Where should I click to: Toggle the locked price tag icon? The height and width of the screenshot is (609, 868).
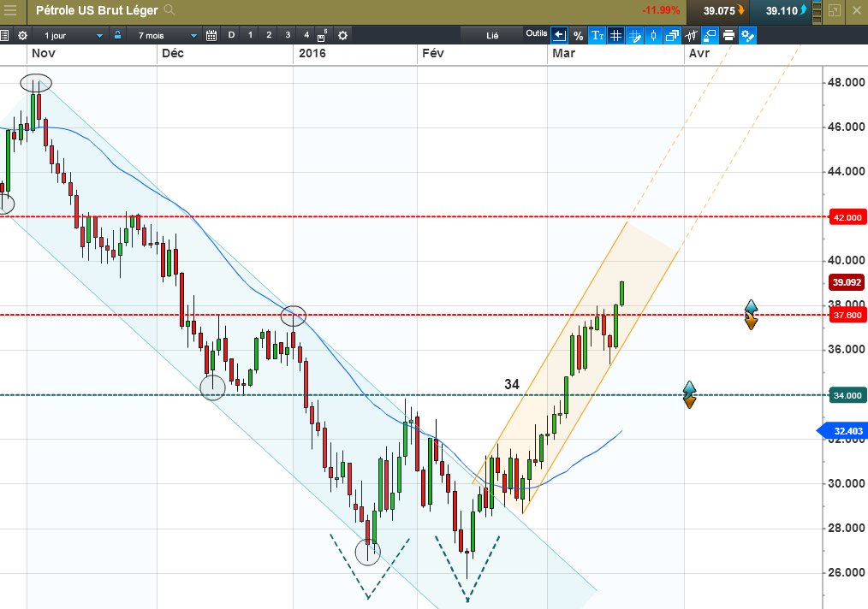tap(710, 35)
